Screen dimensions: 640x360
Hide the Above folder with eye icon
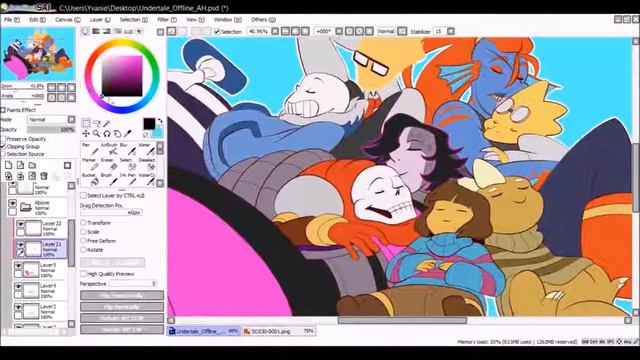(13, 203)
